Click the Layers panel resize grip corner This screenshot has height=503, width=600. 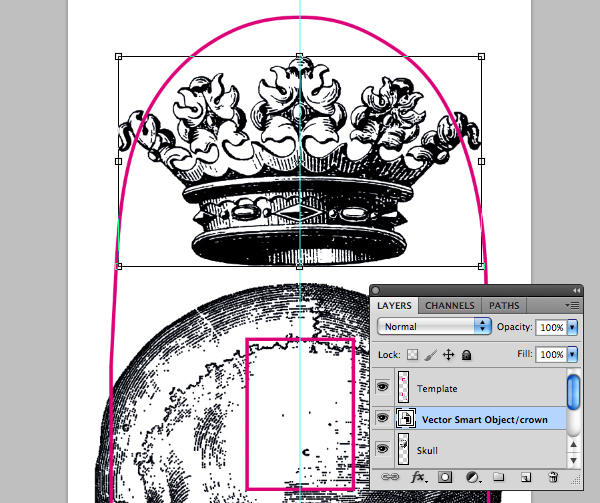[x=576, y=480]
